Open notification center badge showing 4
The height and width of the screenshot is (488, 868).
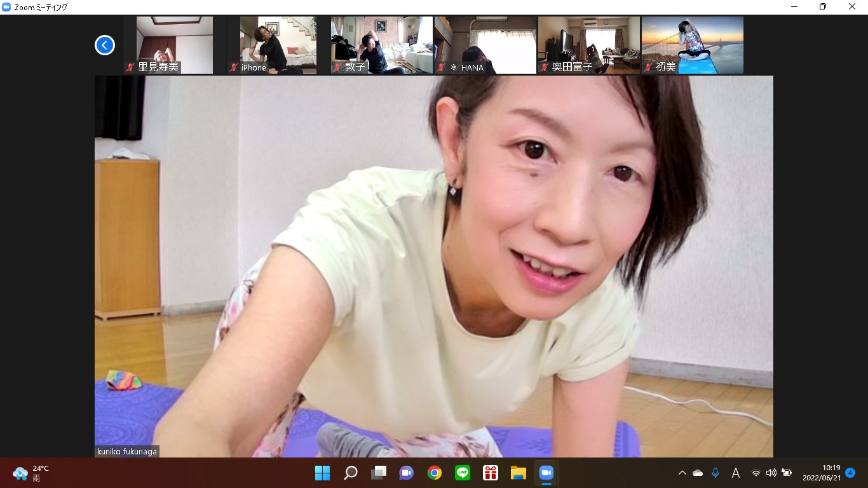coord(850,473)
